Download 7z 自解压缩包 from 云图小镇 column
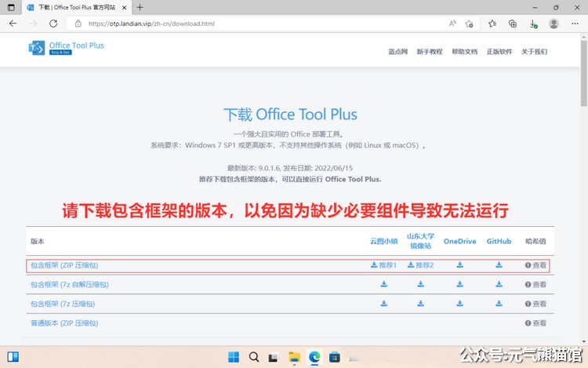 point(384,284)
